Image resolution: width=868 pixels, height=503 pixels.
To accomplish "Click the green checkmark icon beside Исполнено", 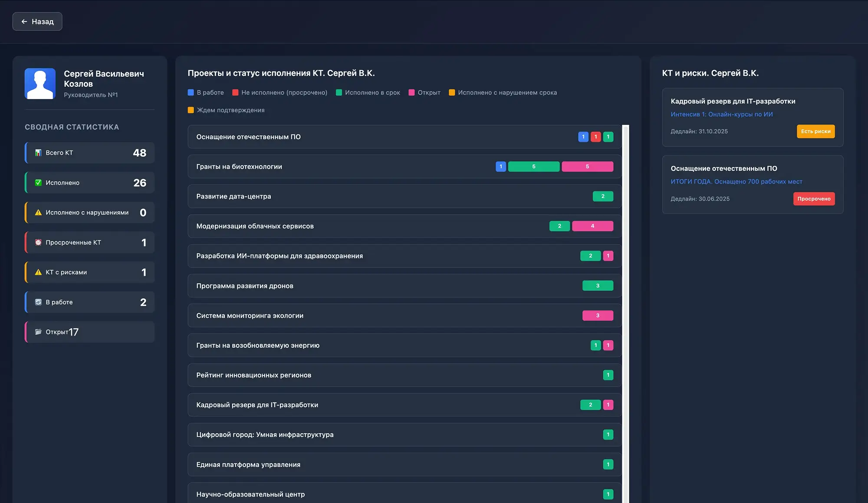I will coord(38,183).
